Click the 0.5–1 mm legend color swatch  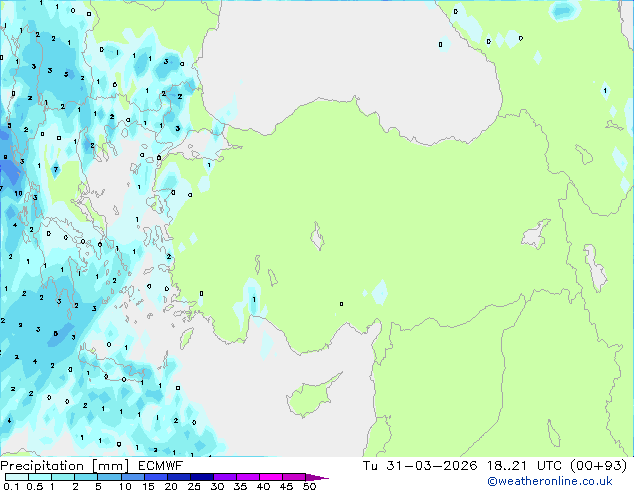(40, 477)
